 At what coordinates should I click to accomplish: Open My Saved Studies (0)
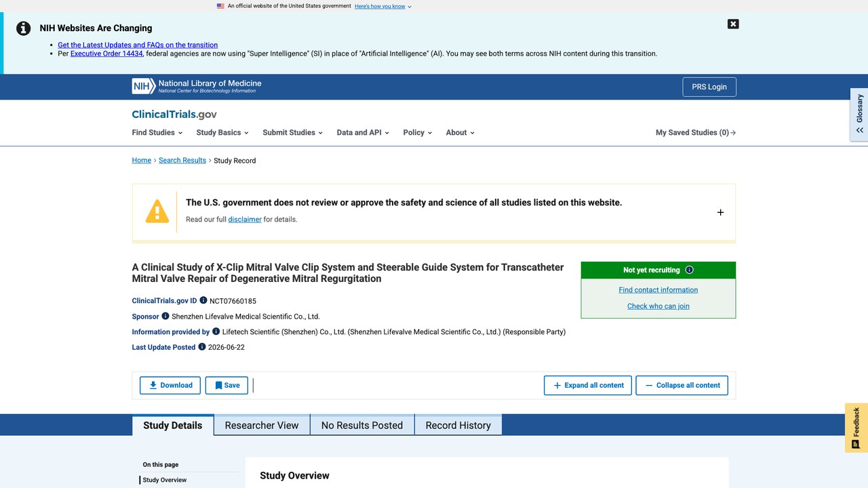pyautogui.click(x=696, y=133)
